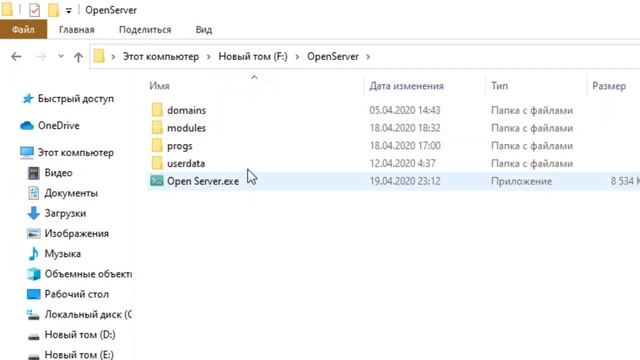The height and width of the screenshot is (360, 640).
Task: Expand chevron between Новый том (F:) and OpenServer
Action: pyautogui.click(x=297, y=57)
